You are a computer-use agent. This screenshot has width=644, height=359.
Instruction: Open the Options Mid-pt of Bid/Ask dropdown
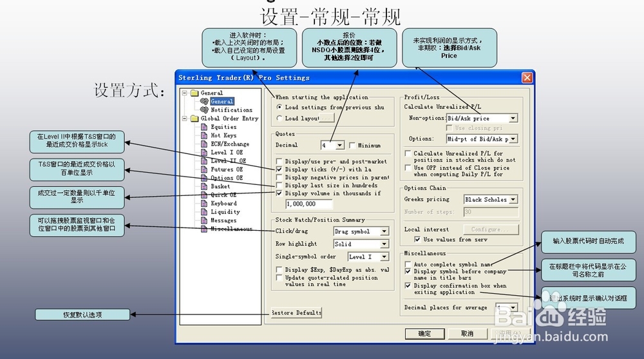(x=513, y=139)
